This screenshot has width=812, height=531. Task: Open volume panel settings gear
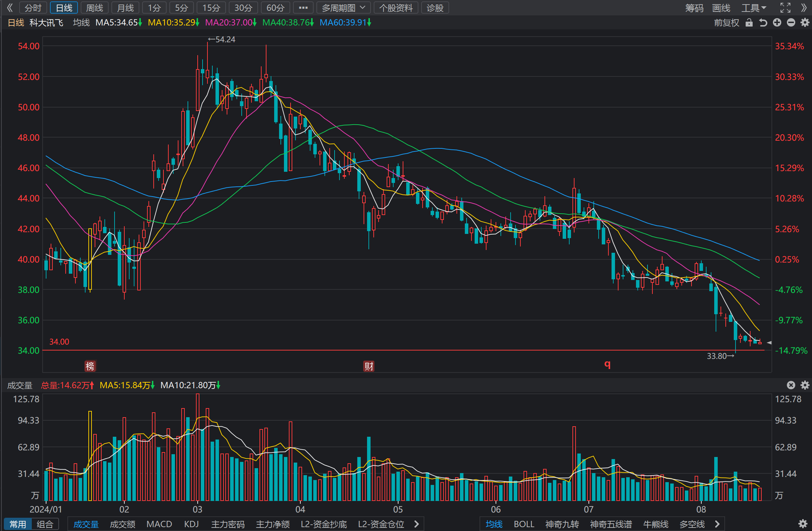pyautogui.click(x=805, y=385)
